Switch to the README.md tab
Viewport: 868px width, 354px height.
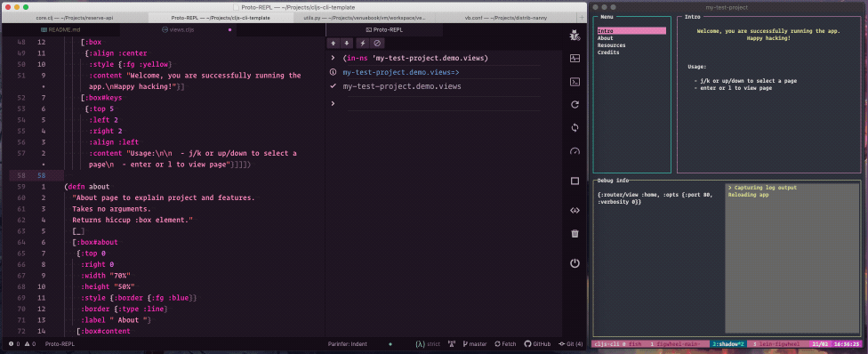click(x=60, y=29)
